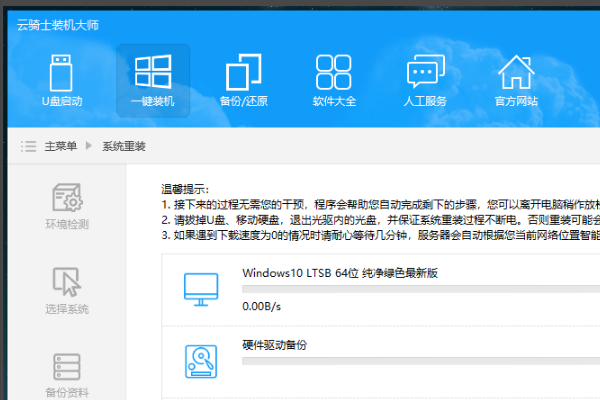Select the 环境检测 step in sidebar

[67, 207]
